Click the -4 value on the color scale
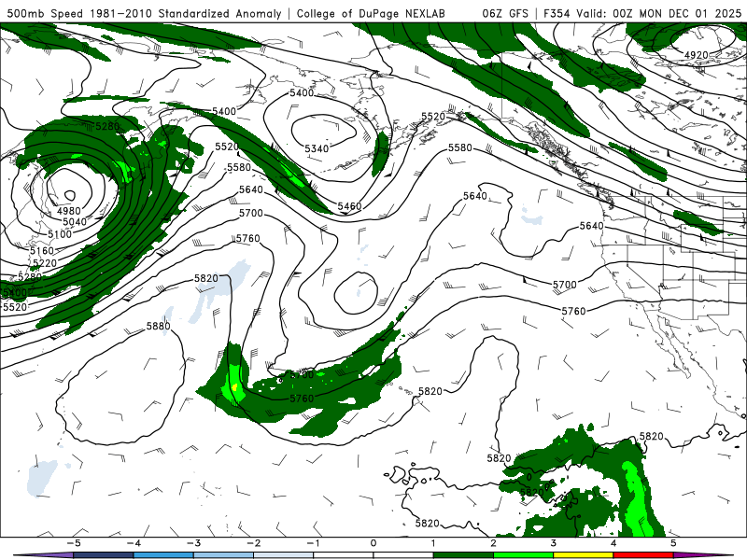 (134, 543)
